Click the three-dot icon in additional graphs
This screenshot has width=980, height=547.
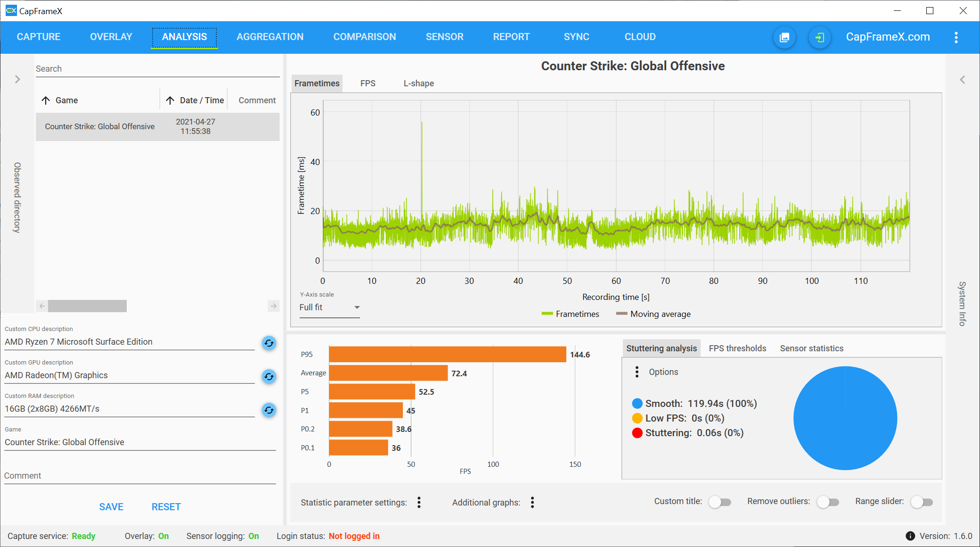[532, 502]
